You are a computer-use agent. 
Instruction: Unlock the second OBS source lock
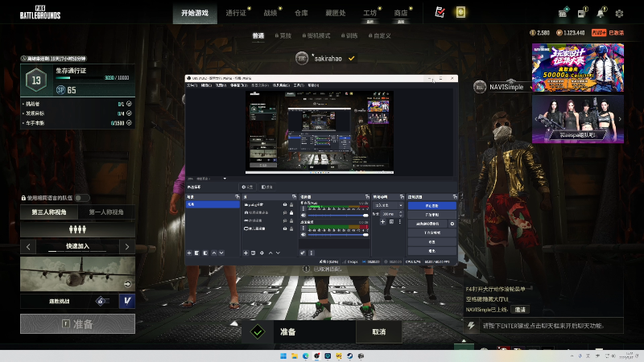tap(291, 212)
